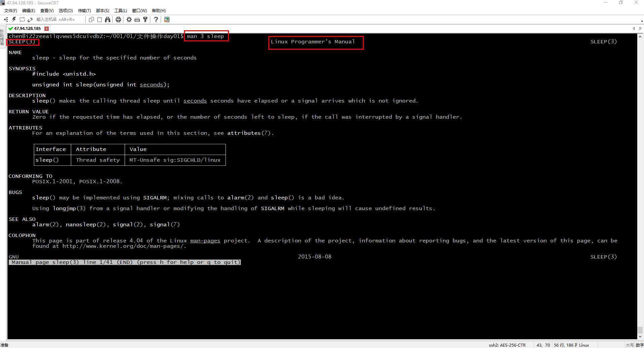Click the '#include <unistd.h>' line
This screenshot has height=348, width=644.
(64, 74)
